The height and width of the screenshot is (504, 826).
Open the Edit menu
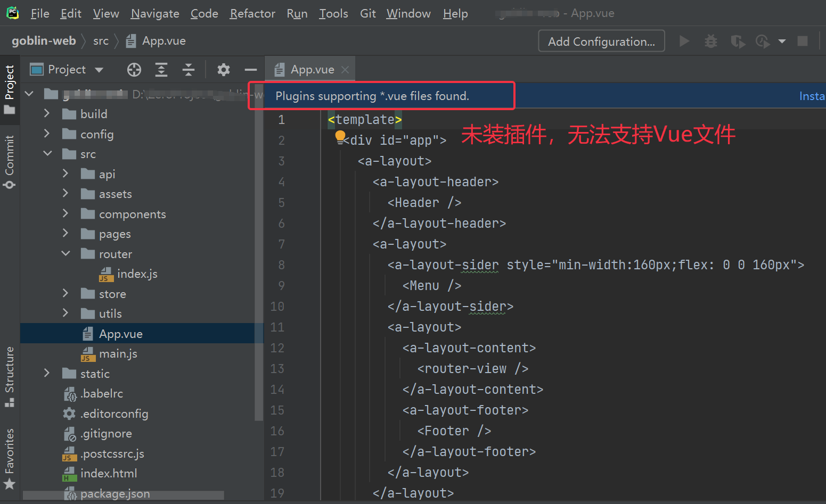71,13
